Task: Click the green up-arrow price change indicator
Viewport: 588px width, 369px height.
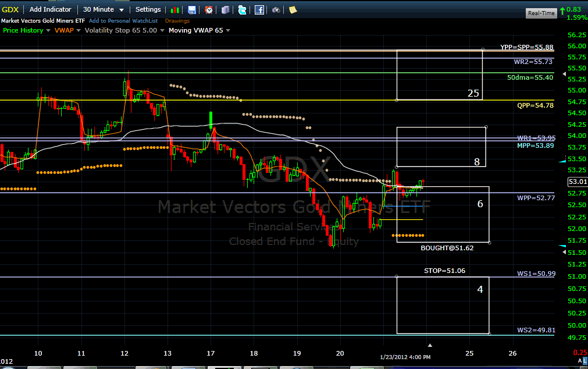Action: (x=562, y=11)
